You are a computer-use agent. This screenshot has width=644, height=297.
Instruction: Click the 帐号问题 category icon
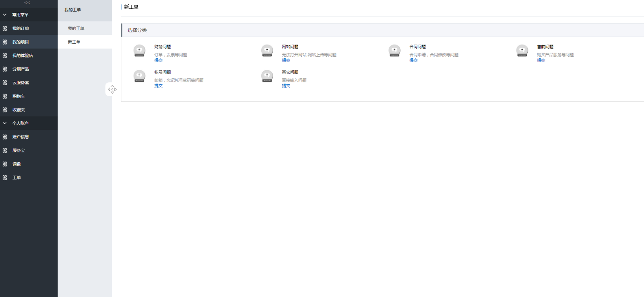point(139,76)
